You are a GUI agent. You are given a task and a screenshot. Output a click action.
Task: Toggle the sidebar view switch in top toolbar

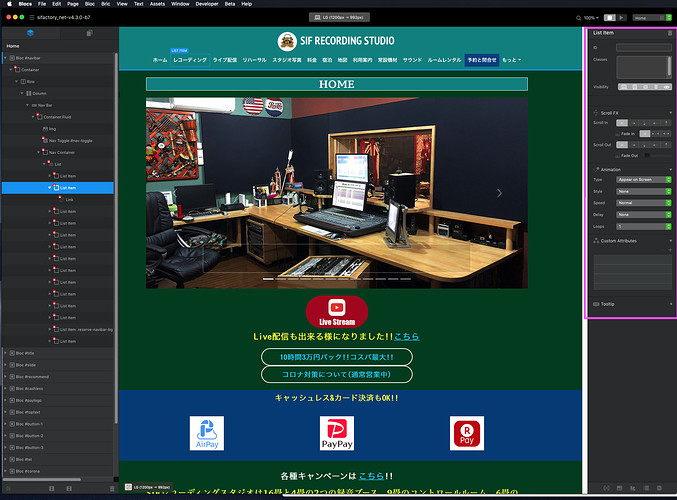610,18
